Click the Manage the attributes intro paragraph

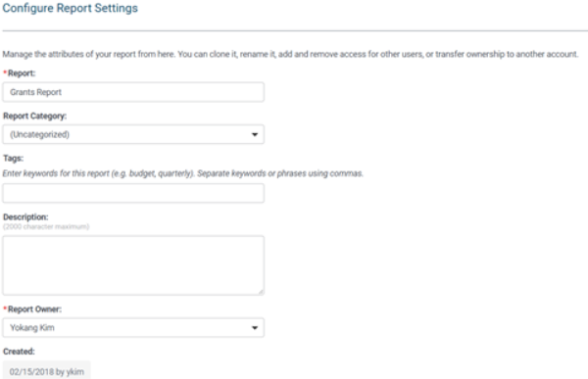[290, 55]
